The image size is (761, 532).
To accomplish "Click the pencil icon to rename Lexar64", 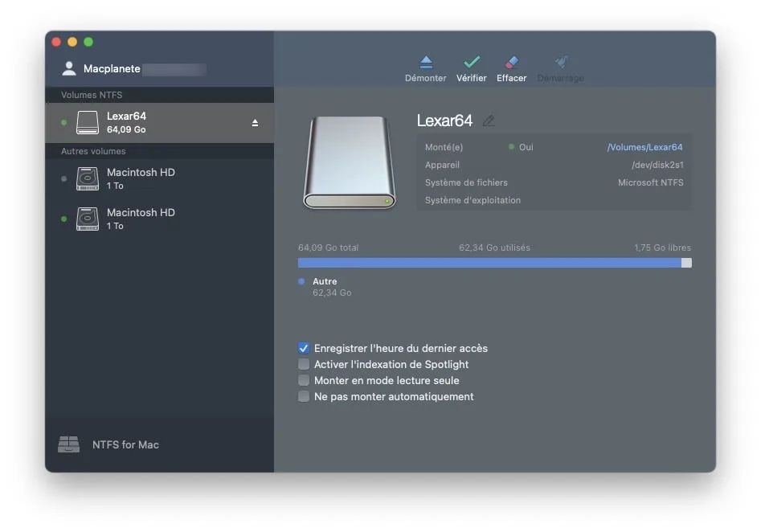I will [490, 121].
